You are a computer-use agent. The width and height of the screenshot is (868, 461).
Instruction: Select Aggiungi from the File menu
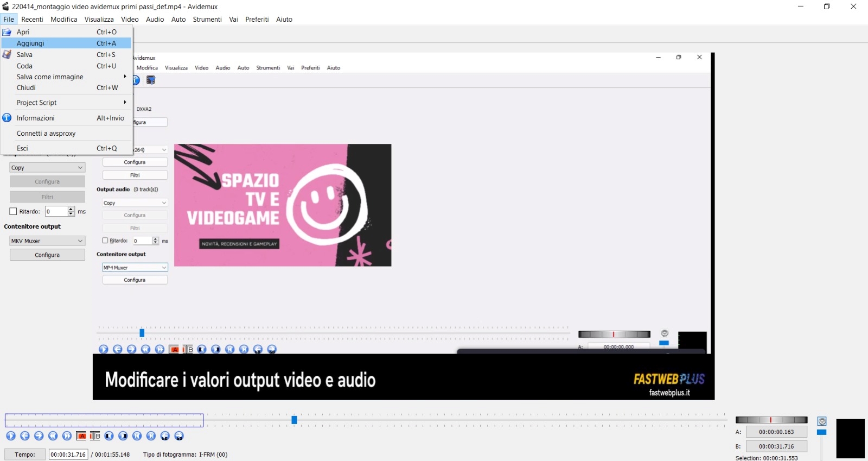pos(31,43)
